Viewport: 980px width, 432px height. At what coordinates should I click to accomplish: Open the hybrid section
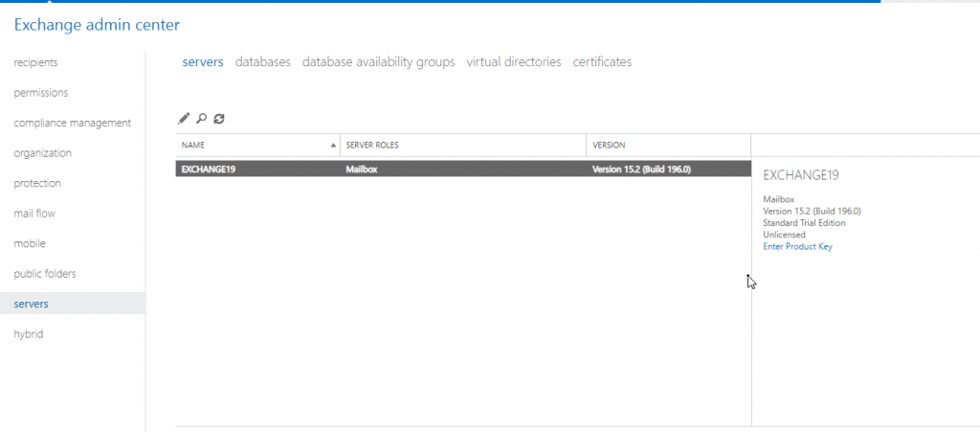coord(29,334)
